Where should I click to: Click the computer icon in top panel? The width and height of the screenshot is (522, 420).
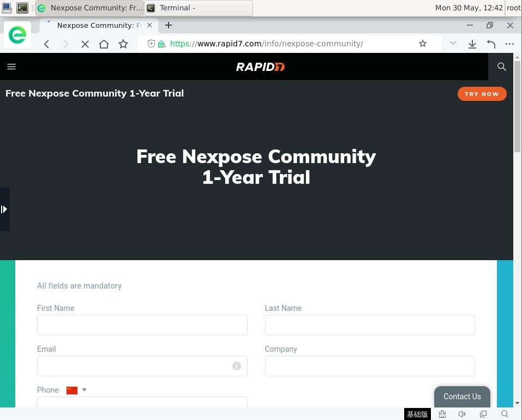coord(7,8)
